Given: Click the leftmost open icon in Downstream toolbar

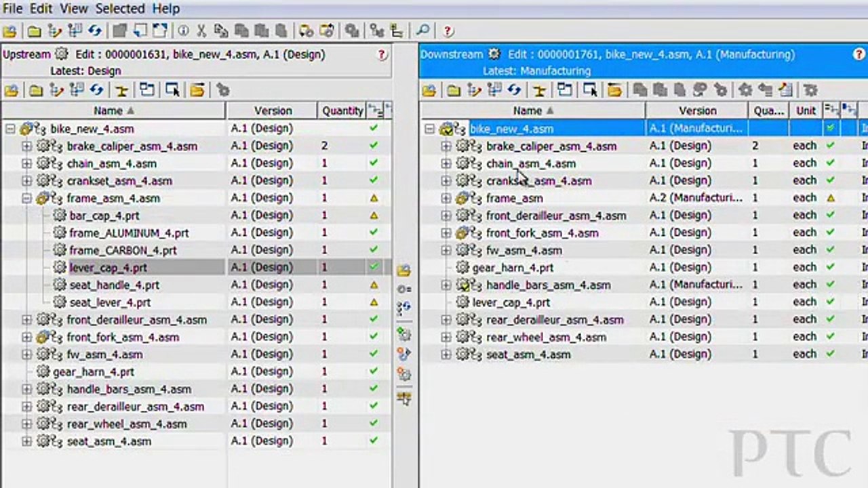Looking at the screenshot, I should (429, 90).
